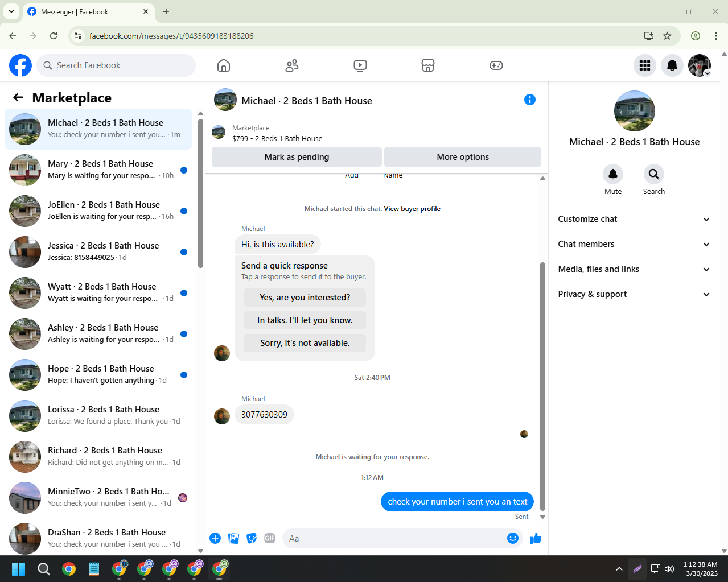The height and width of the screenshot is (582, 728).
Task: Open the $799 - 2 Beds 1 Bath House listing
Action: [277, 138]
